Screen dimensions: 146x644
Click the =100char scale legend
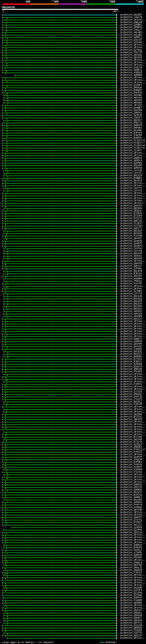coord(109,642)
